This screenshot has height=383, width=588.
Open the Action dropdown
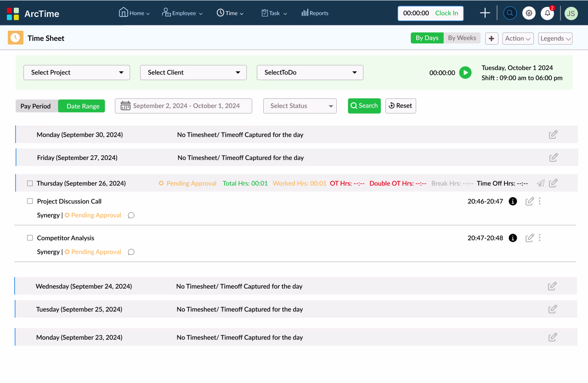coord(518,39)
